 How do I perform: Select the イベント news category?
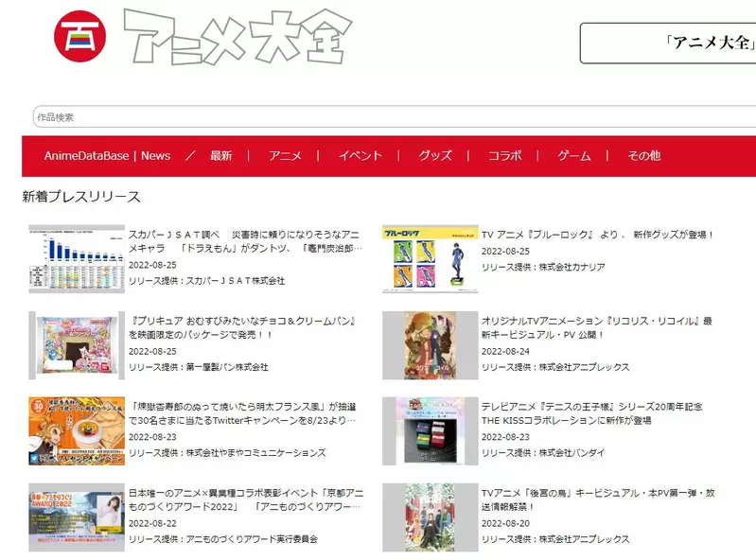pos(360,156)
